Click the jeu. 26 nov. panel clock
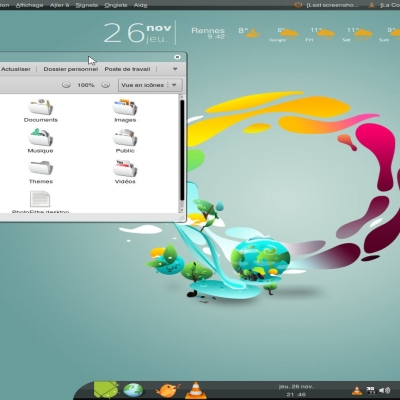This screenshot has width=400, height=400. click(296, 390)
